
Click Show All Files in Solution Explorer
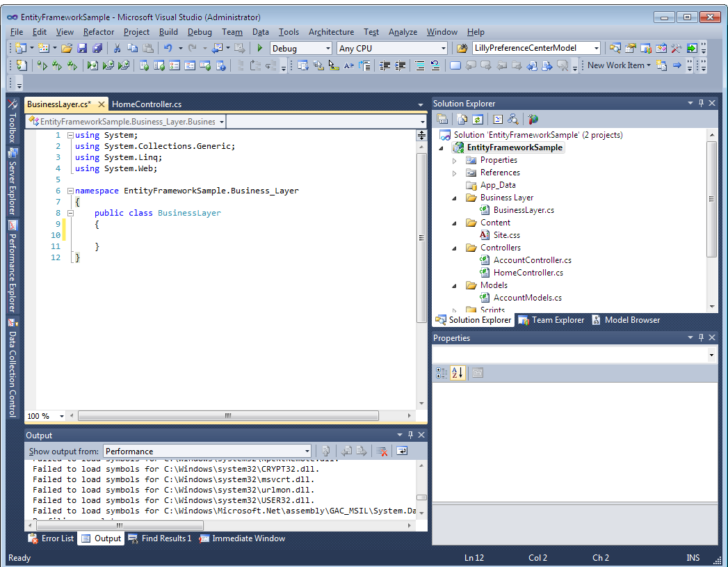(462, 120)
